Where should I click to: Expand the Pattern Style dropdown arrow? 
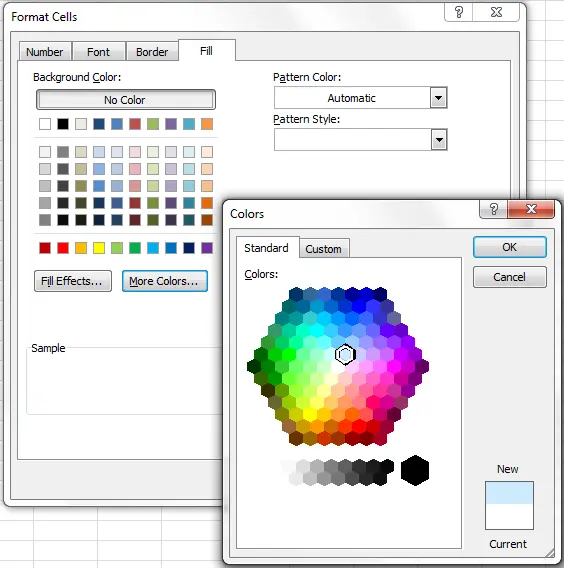click(x=438, y=140)
